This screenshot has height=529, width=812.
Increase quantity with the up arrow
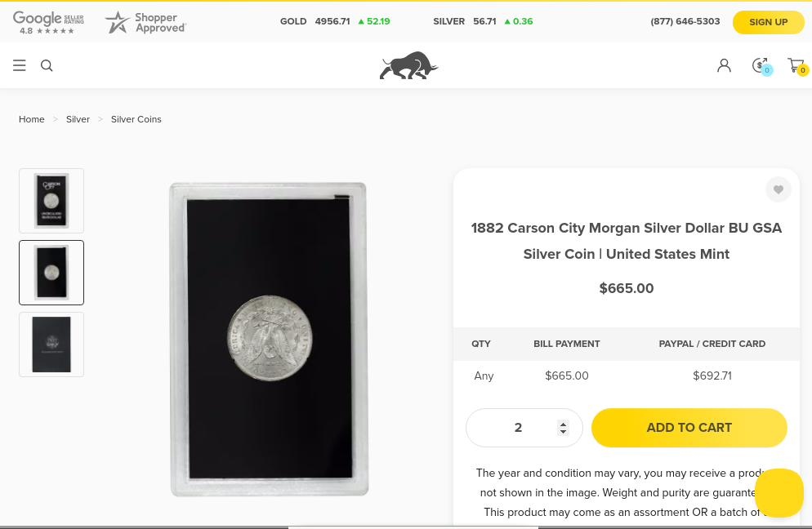click(563, 424)
